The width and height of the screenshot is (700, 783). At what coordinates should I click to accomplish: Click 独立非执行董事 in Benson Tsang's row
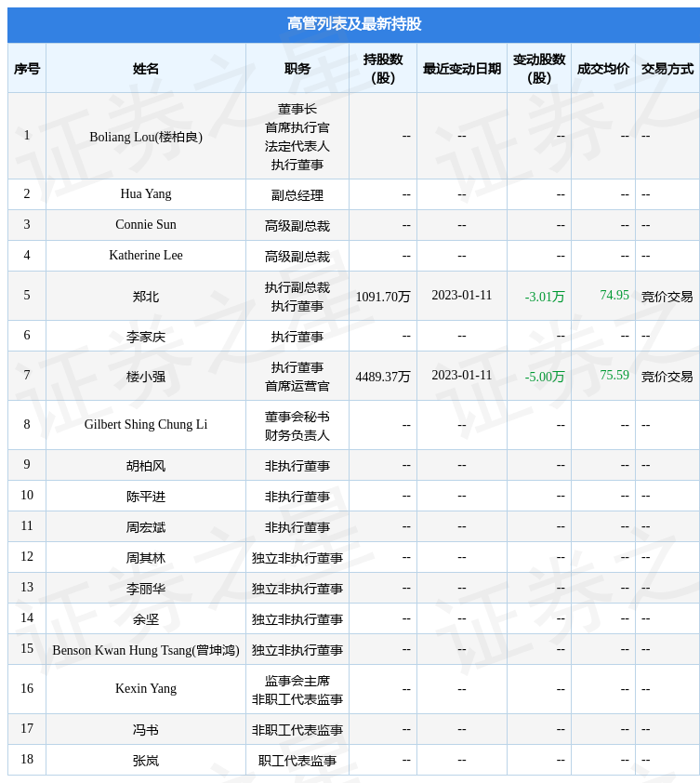tap(297, 650)
